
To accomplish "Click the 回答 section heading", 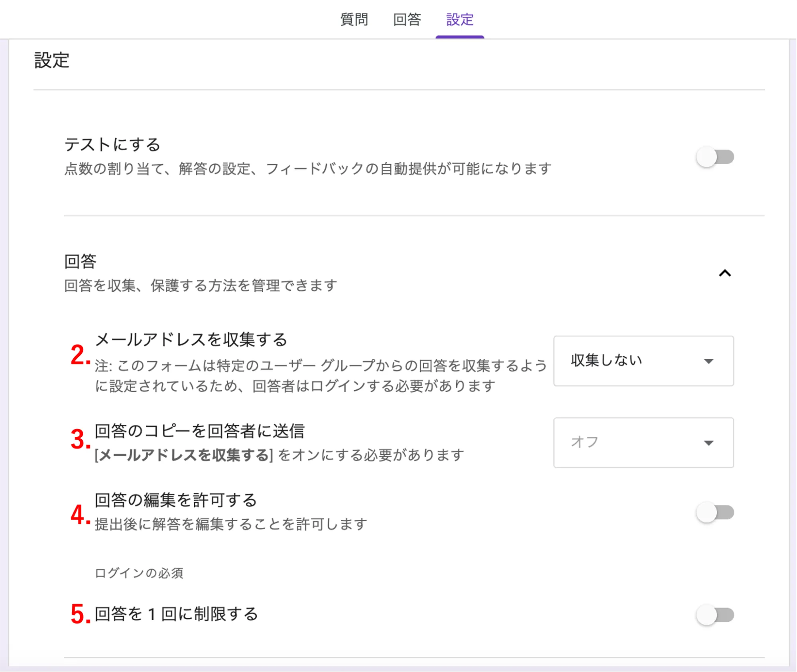I will (x=81, y=261).
